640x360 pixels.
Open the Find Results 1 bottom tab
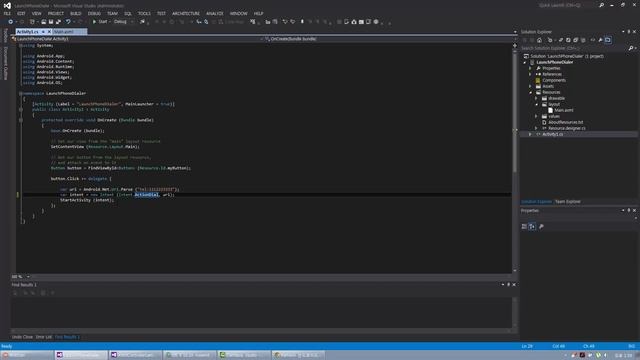[x=67, y=337]
